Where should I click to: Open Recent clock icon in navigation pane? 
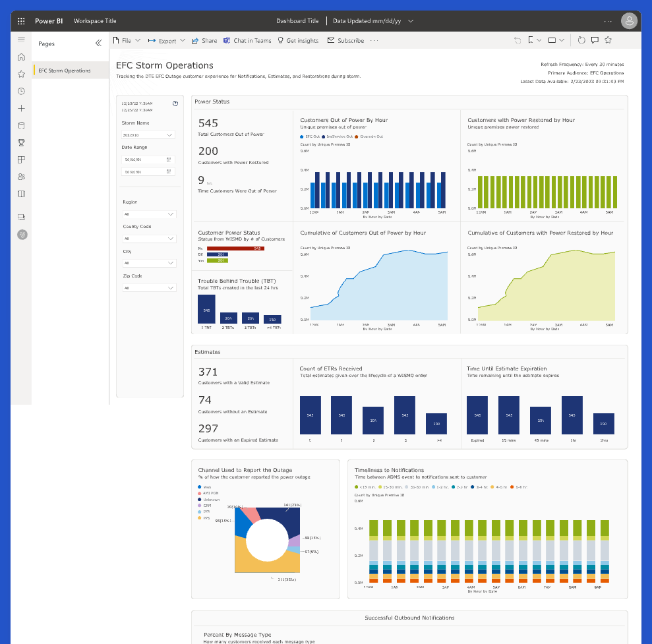[x=21, y=91]
